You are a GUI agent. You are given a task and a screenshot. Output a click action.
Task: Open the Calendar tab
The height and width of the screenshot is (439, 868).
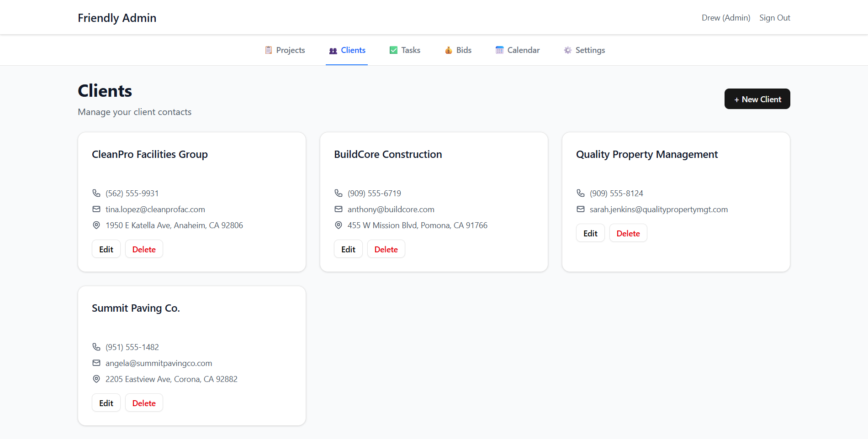point(518,50)
